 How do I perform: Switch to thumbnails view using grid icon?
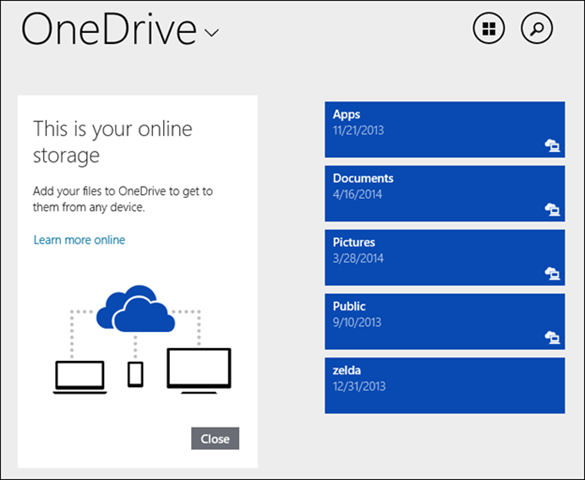coord(489,28)
